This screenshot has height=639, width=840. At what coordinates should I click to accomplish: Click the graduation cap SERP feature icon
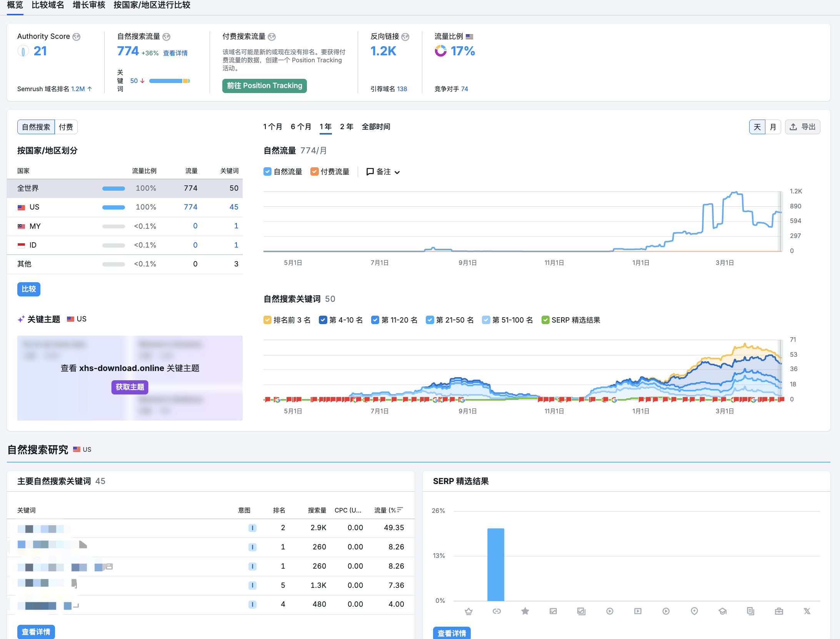click(x=722, y=611)
